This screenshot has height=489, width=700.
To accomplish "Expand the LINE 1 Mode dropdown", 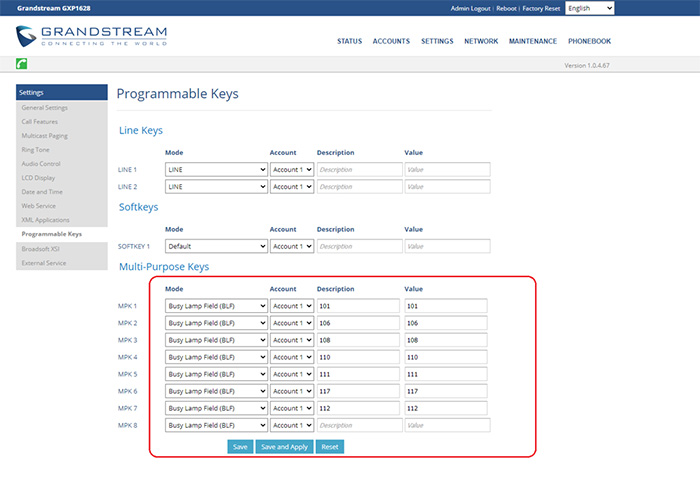I will pos(216,170).
